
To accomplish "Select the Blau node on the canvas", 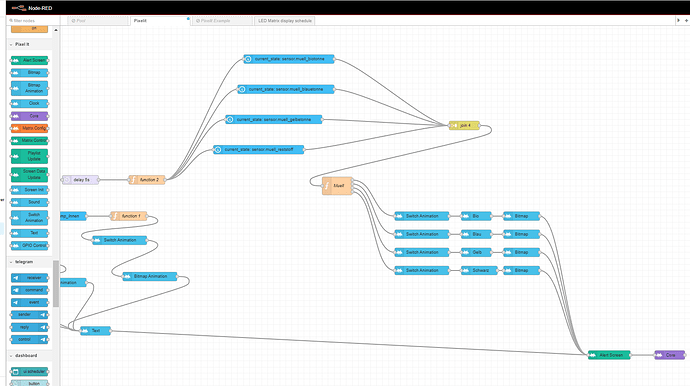I will coord(476,234).
